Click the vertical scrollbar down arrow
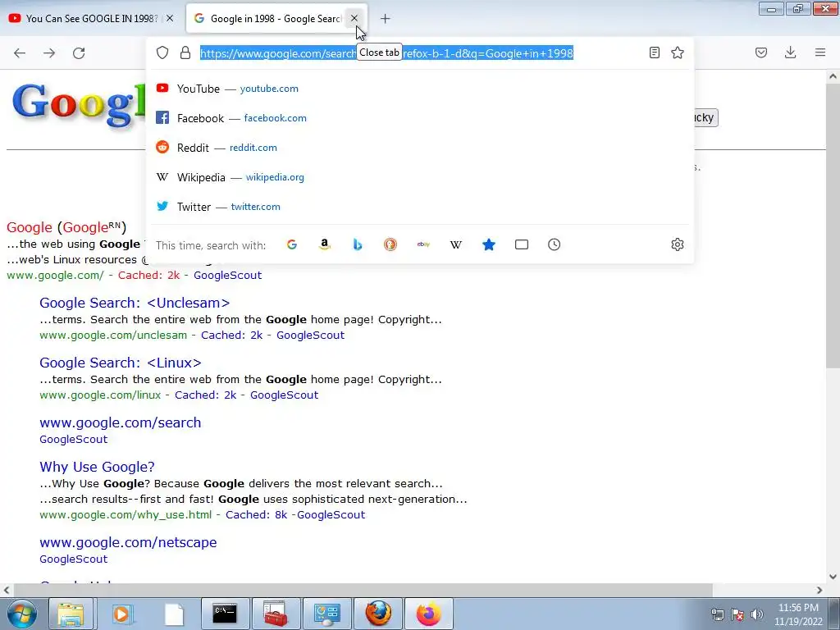 tap(833, 577)
